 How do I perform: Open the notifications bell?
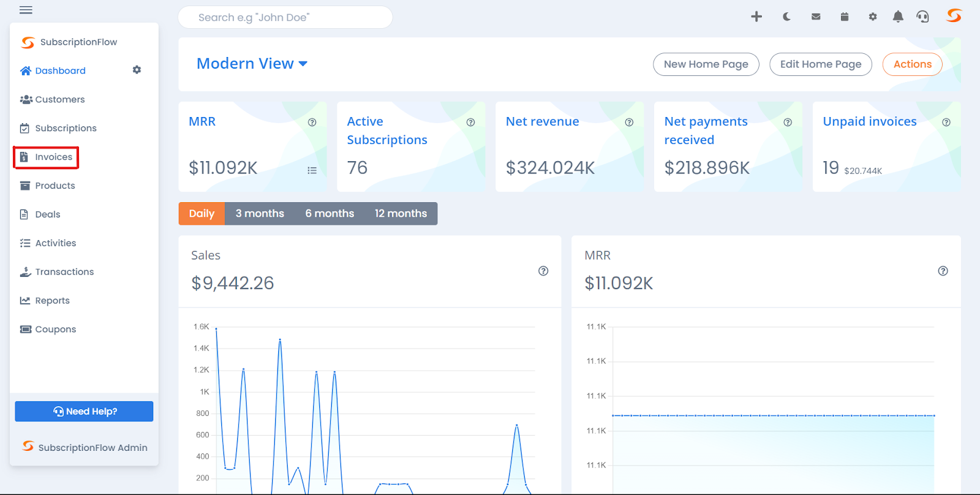898,17
